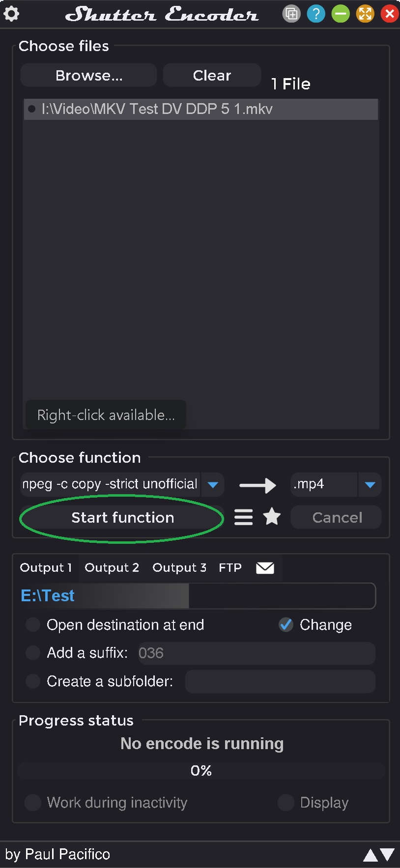The image size is (400, 868).
Task: Click the 0% progress bar
Action: coord(201,771)
